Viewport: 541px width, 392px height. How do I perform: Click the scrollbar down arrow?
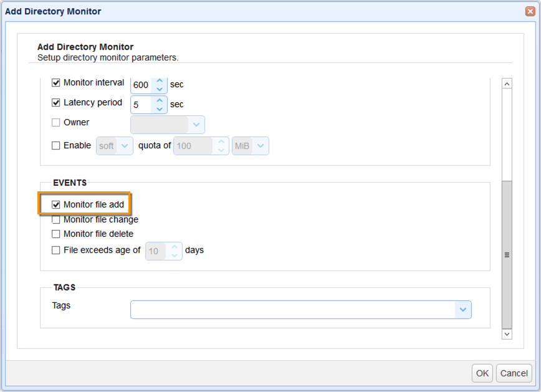click(x=507, y=335)
